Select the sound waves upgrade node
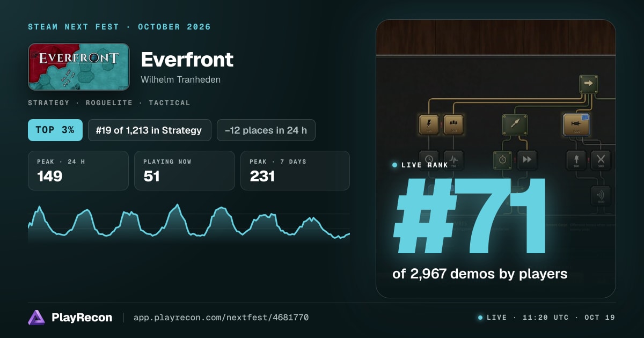 click(x=601, y=196)
